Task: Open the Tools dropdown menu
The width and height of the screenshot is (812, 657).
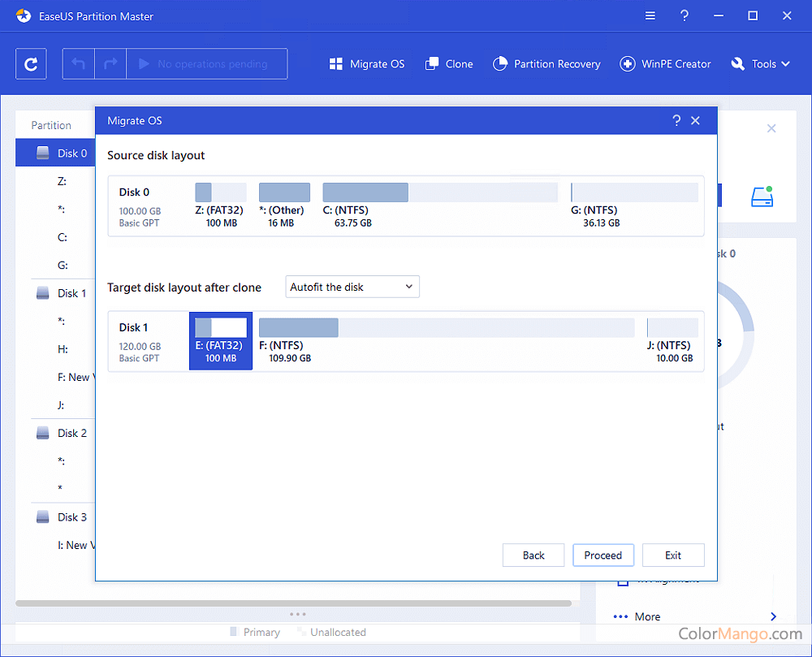Action: [x=761, y=64]
